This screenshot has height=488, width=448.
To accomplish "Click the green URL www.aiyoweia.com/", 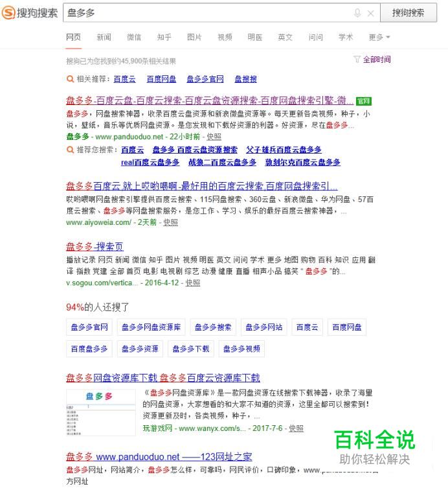I will coord(98,222).
